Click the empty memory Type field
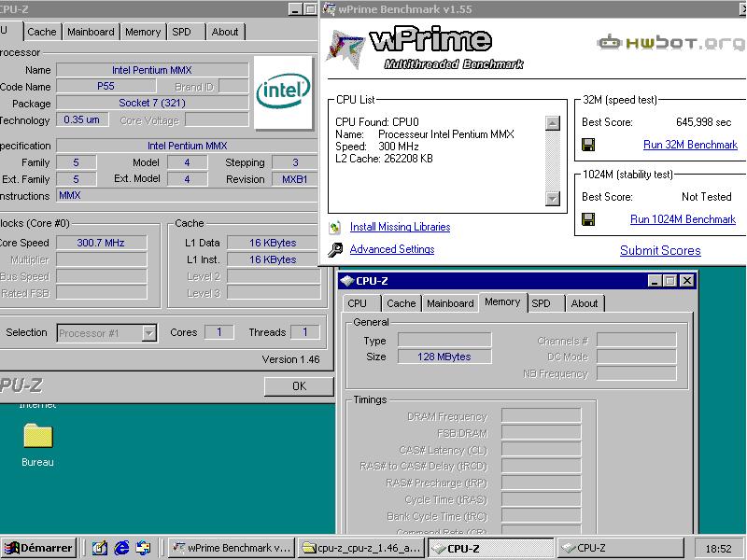The image size is (747, 560). 444,340
